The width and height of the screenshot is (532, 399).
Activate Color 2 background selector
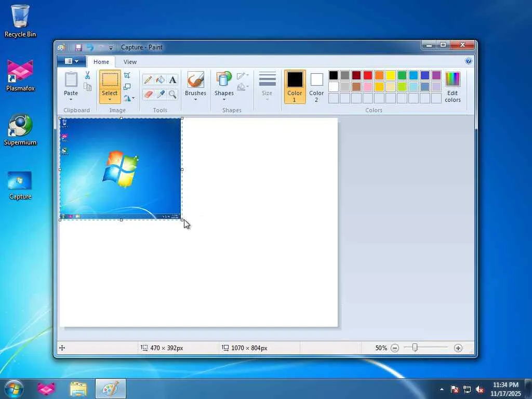(x=316, y=87)
